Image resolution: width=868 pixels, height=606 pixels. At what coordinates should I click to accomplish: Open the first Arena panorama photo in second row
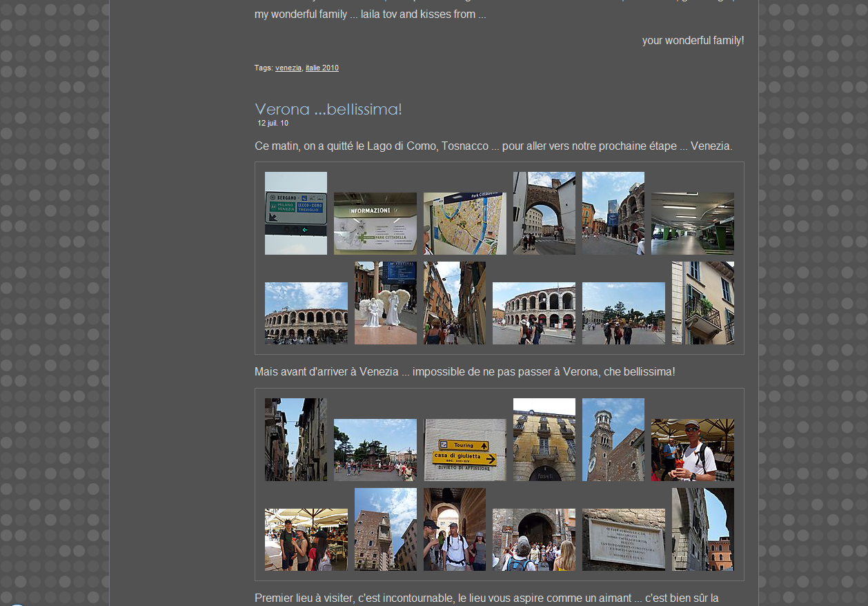click(x=306, y=313)
